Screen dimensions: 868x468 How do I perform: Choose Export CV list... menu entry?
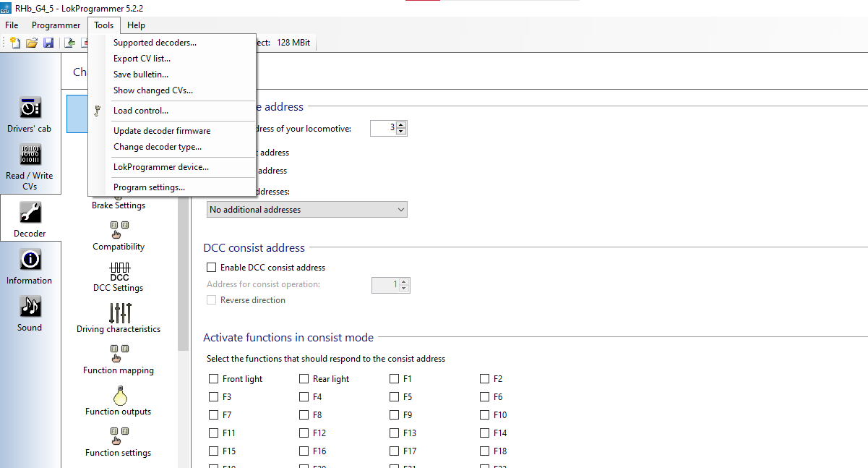click(x=172, y=59)
